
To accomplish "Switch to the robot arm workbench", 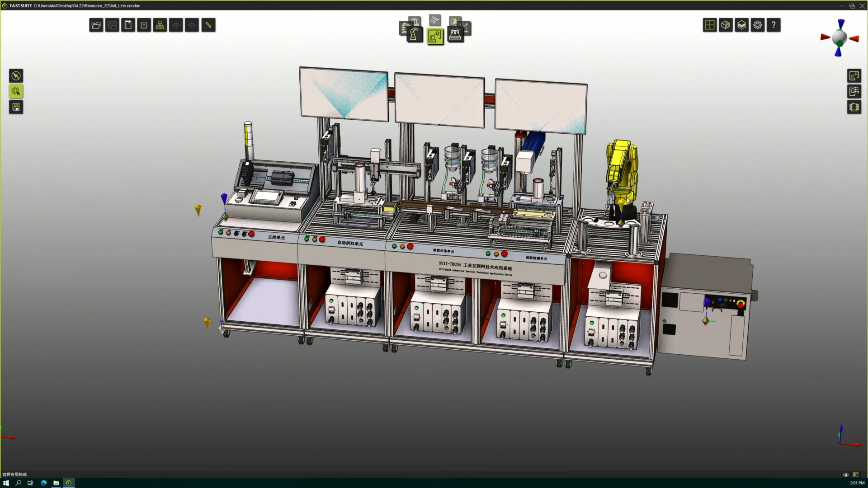I will 414,35.
